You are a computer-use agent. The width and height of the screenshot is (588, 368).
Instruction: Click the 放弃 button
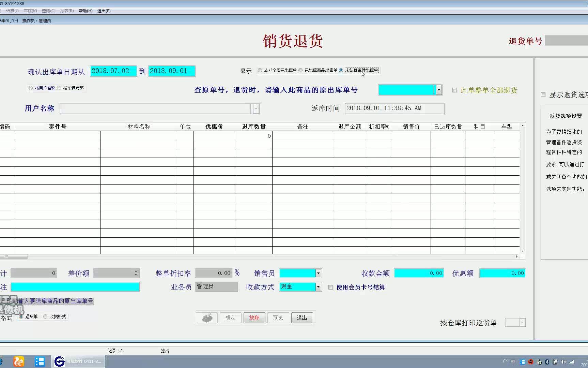pos(254,318)
